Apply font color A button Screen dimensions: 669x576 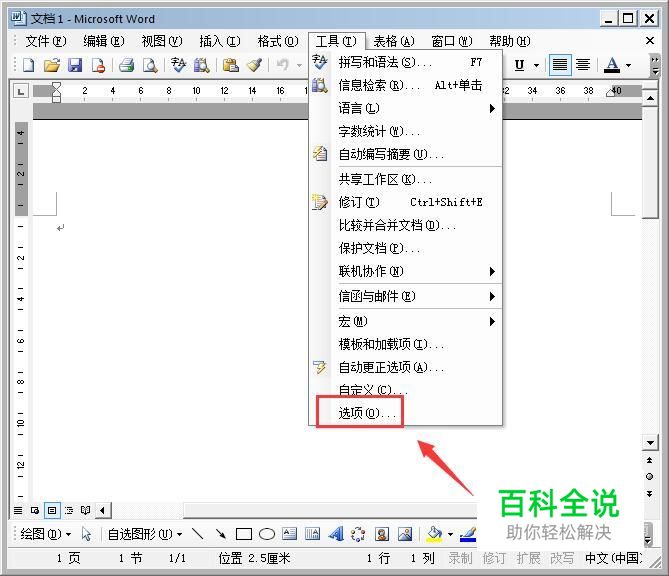pos(612,65)
